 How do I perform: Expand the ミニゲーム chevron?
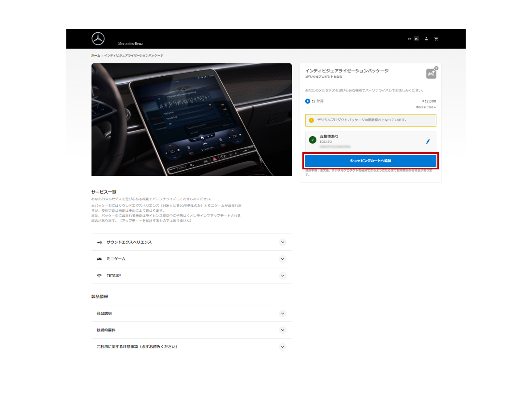(282, 259)
